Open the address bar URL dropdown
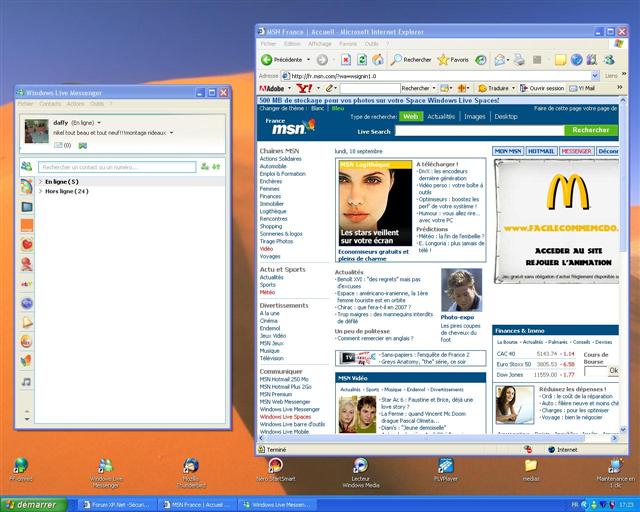Viewport: 640px width, 512px height. [595, 76]
